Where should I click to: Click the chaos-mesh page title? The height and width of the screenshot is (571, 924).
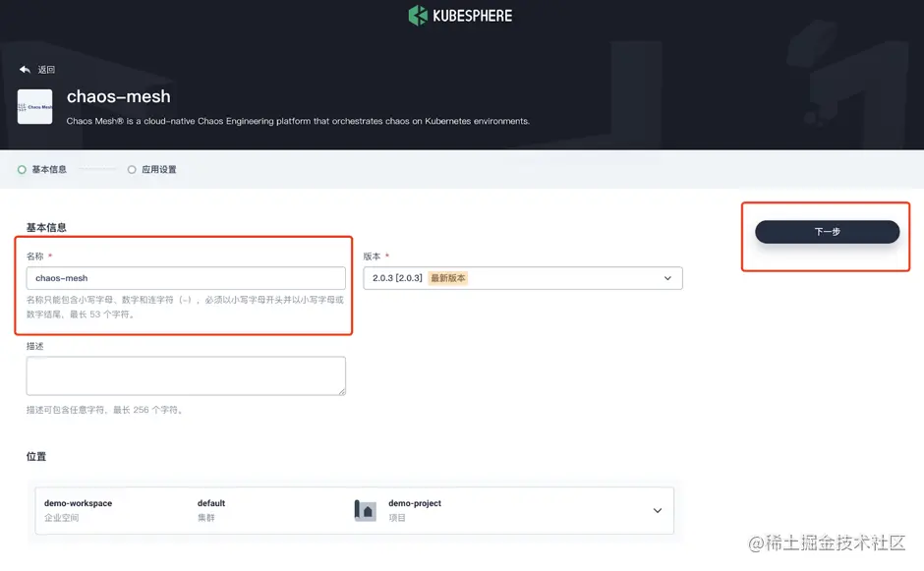pos(118,96)
